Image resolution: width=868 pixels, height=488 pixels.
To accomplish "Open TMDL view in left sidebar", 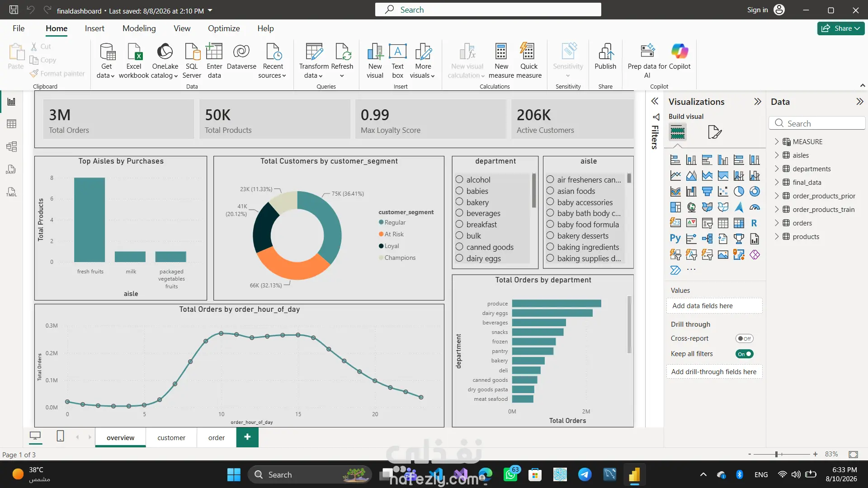I will (11, 192).
